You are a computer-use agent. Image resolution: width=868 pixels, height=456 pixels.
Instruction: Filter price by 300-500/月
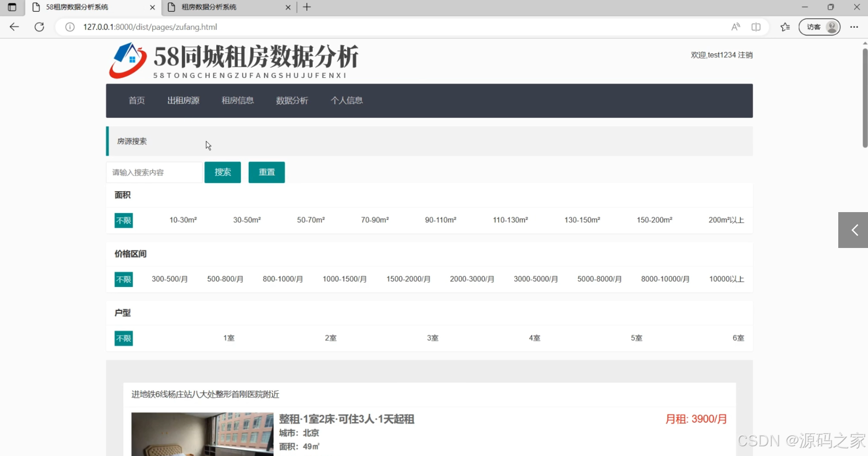coord(170,279)
